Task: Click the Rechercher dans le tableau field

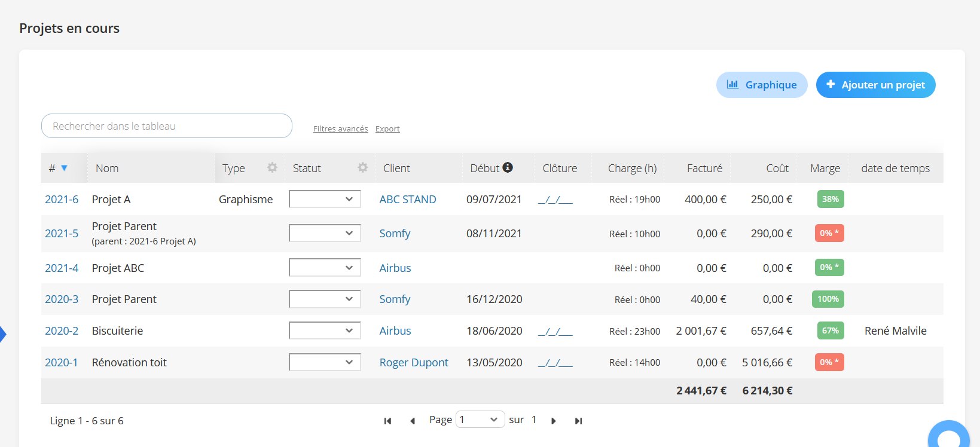Action: [x=167, y=126]
